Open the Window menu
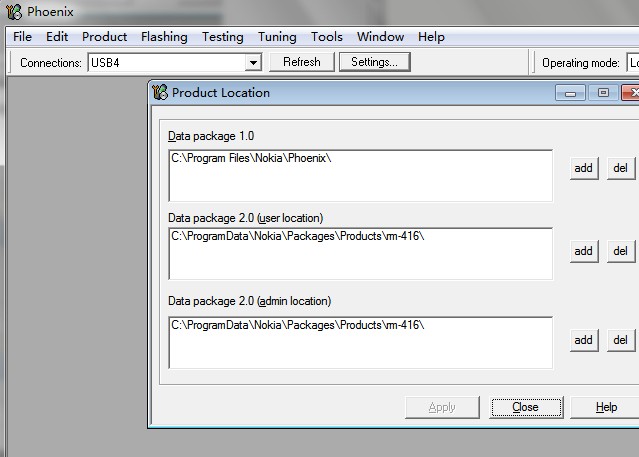The width and height of the screenshot is (639, 457). point(381,37)
